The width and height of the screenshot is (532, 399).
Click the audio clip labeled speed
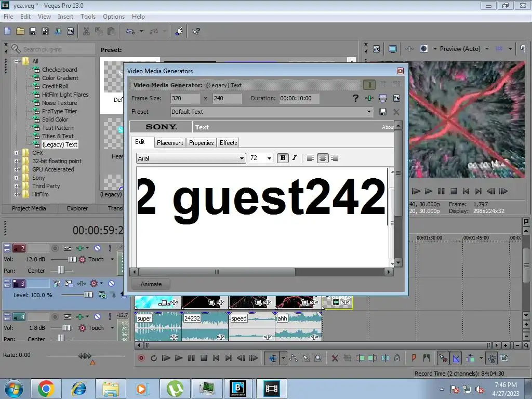252,326
